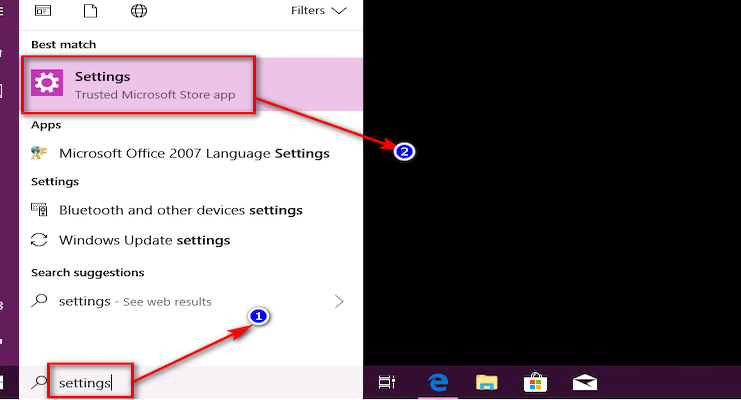Image resolution: width=741 pixels, height=400 pixels.
Task: Select the Web filter globe icon
Action: 139,10
